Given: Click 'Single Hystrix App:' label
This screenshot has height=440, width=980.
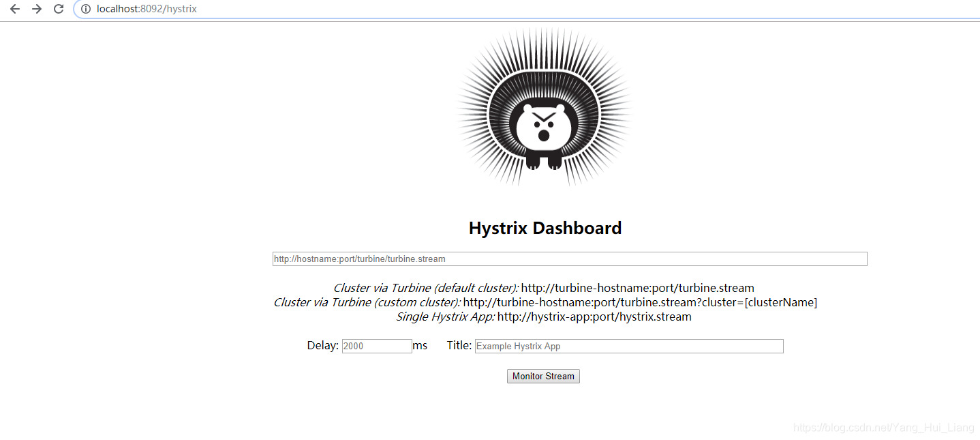Looking at the screenshot, I should (x=446, y=317).
